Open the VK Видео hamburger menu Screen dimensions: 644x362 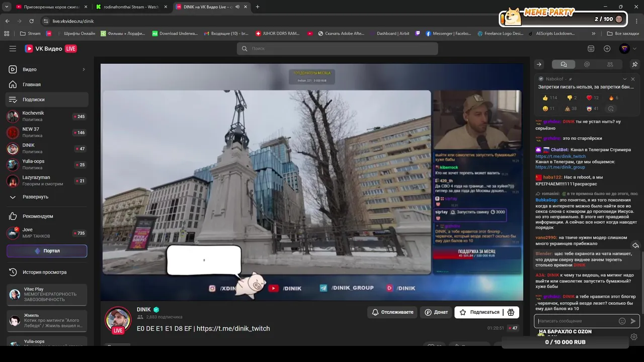13,49
